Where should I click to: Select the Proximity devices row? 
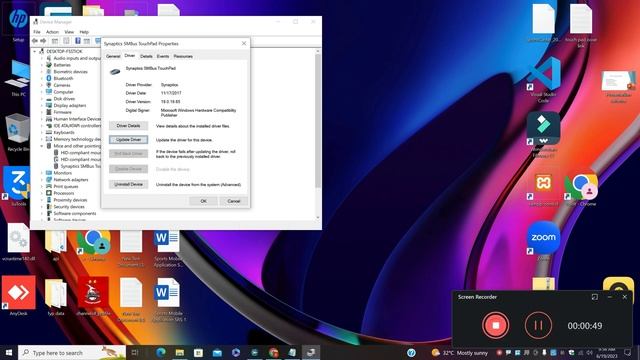coord(70,200)
